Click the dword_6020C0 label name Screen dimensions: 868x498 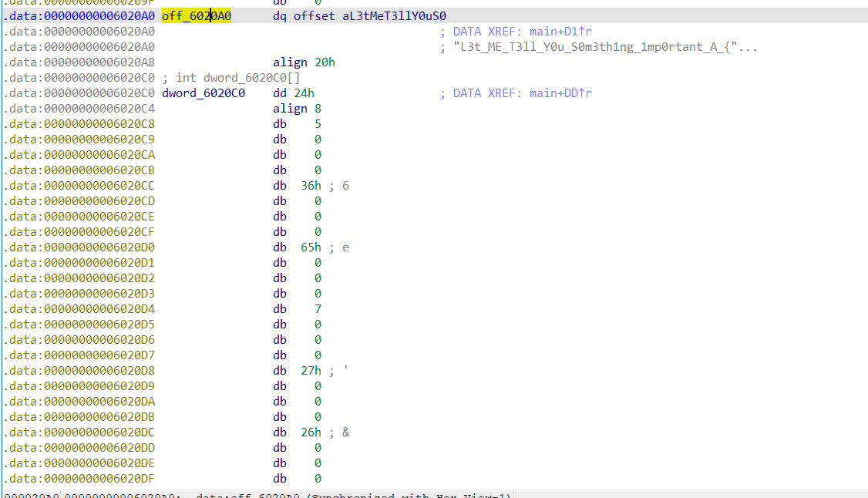(204, 93)
